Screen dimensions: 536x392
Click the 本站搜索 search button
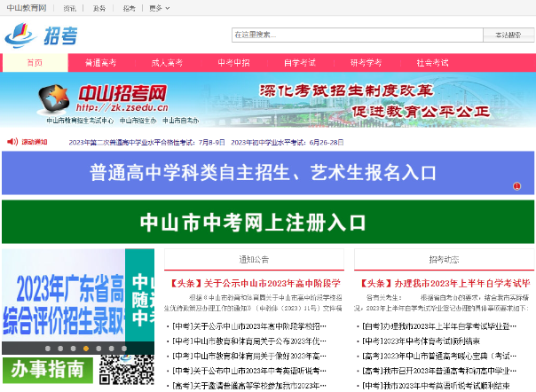click(508, 35)
